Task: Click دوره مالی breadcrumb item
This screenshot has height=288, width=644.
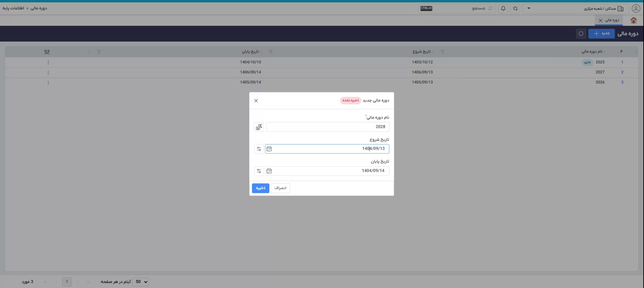Action: tap(39, 8)
